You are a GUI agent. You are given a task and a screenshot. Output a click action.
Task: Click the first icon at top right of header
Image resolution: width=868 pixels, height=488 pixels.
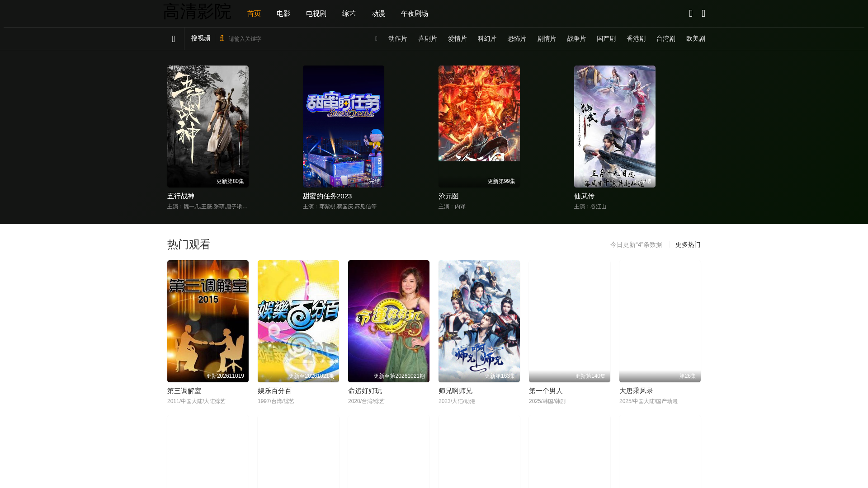pyautogui.click(x=691, y=14)
